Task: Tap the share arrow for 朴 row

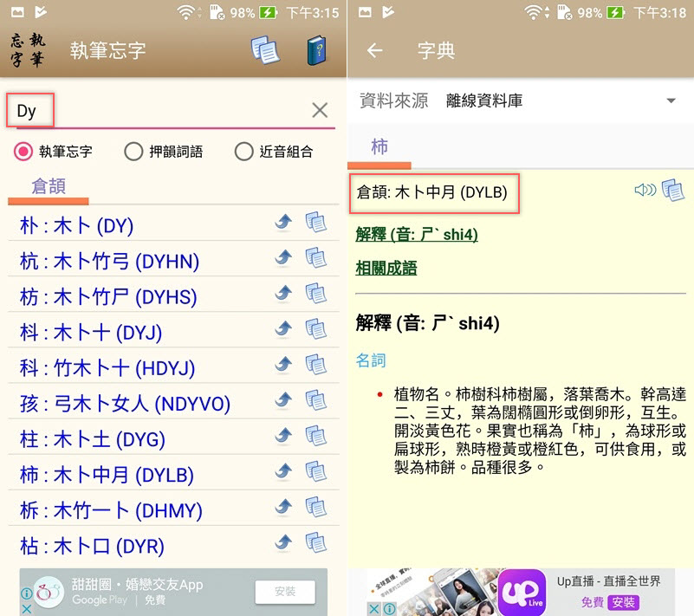Action: (283, 222)
